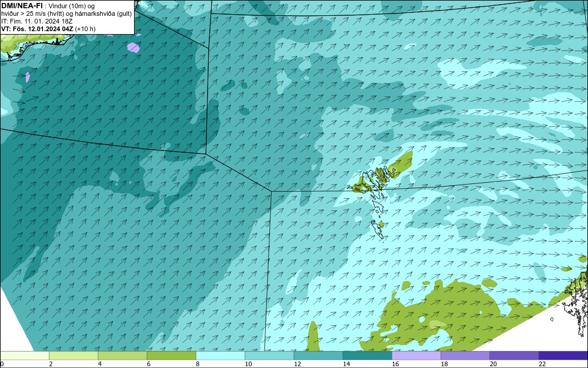Viewport: 588px width, 368px height.
Task: Select the 18–20 m/s purple legend swatch
Action: (465, 355)
